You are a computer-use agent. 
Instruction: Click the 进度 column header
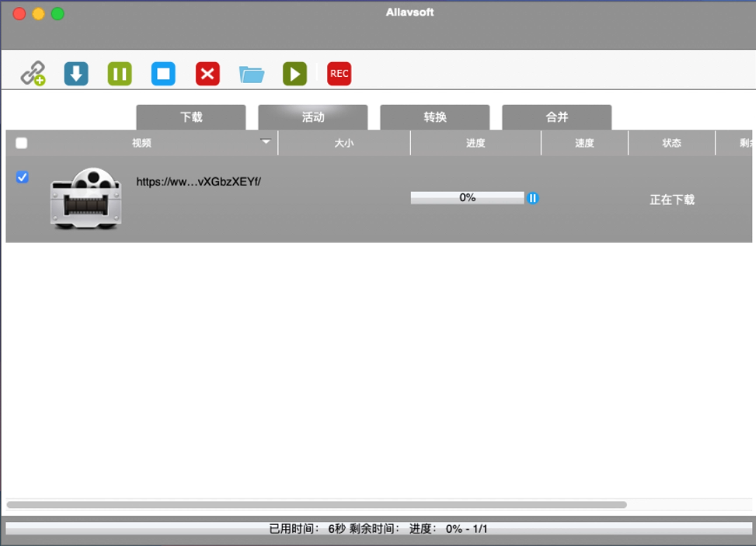[x=476, y=143]
